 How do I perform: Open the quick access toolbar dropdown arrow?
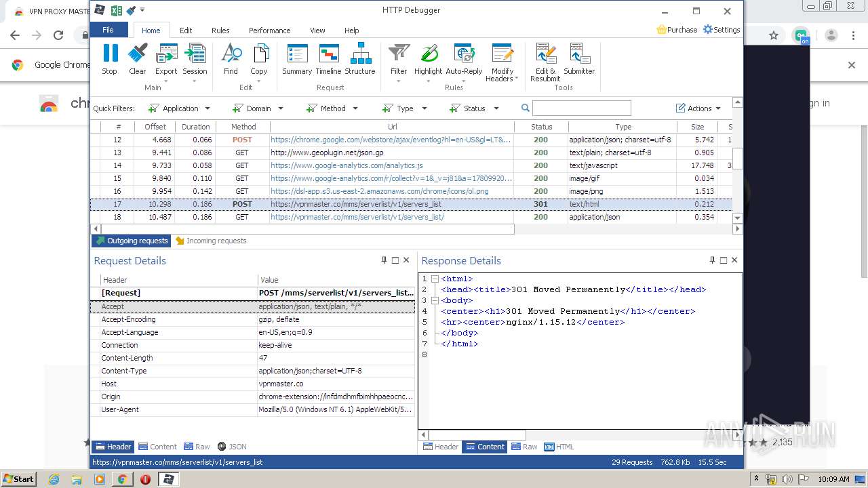click(x=142, y=10)
